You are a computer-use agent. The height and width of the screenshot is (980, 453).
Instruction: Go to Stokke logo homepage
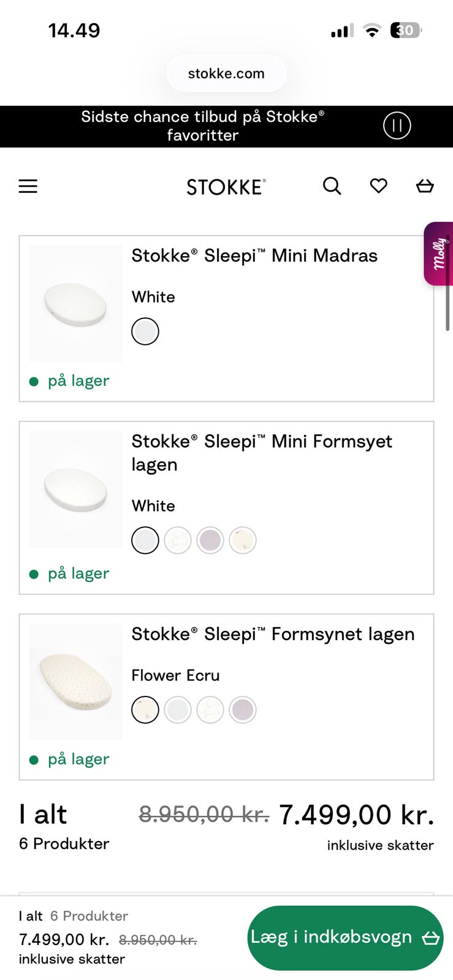[226, 187]
